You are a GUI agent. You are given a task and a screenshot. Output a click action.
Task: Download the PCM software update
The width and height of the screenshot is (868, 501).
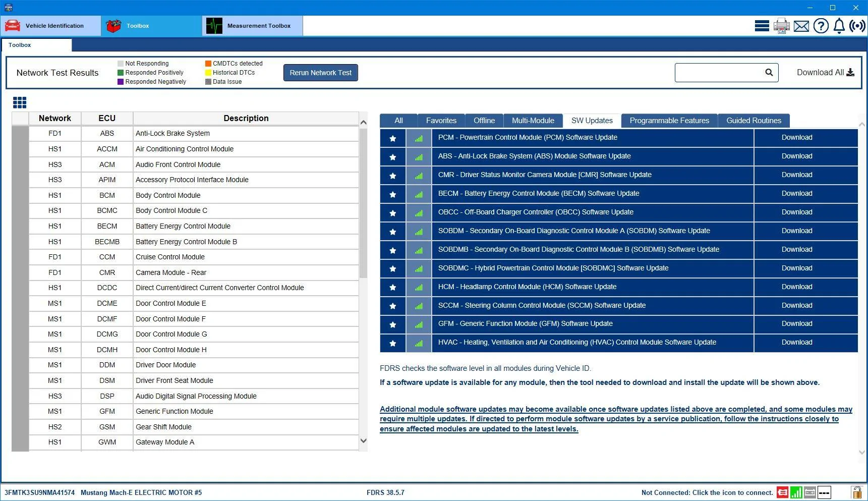coord(797,137)
